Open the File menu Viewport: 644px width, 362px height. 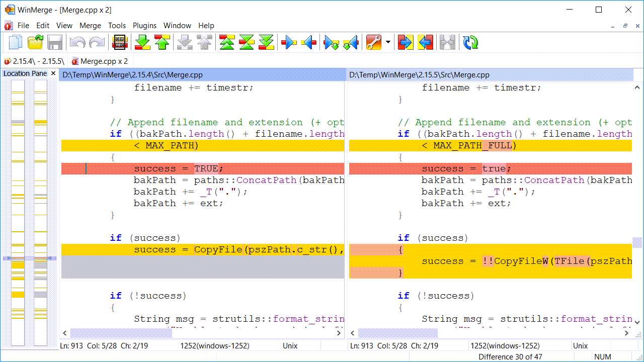(23, 25)
